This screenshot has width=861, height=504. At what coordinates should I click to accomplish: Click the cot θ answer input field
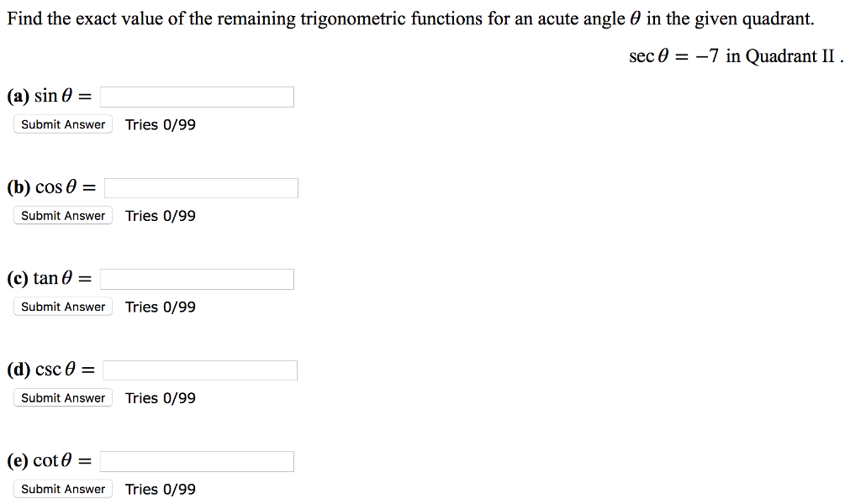click(x=196, y=460)
